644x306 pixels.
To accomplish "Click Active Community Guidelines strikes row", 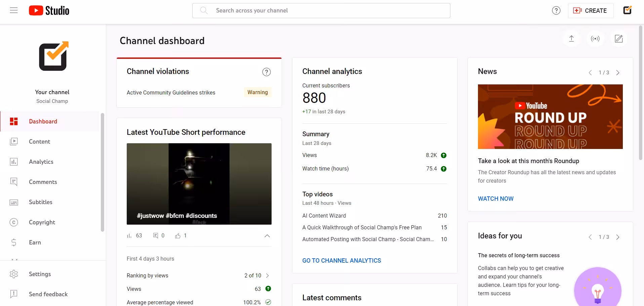I will 199,92.
